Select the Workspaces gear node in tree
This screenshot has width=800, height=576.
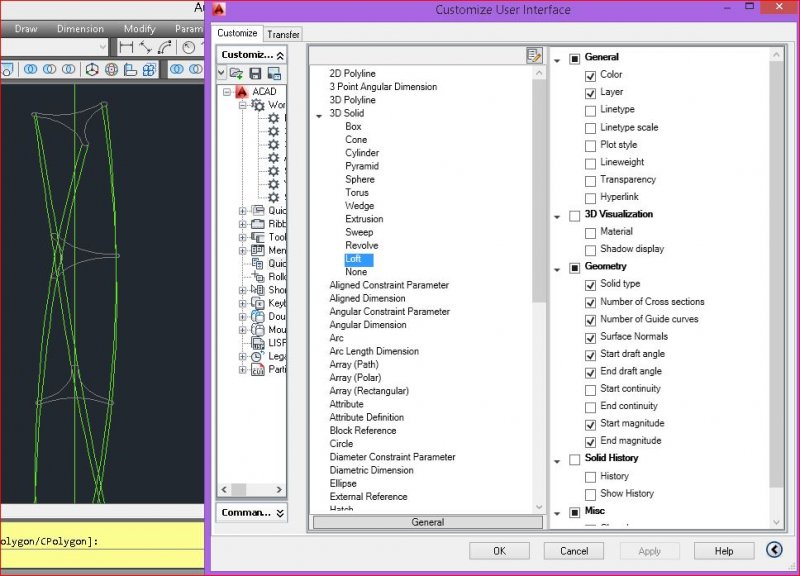[259, 105]
